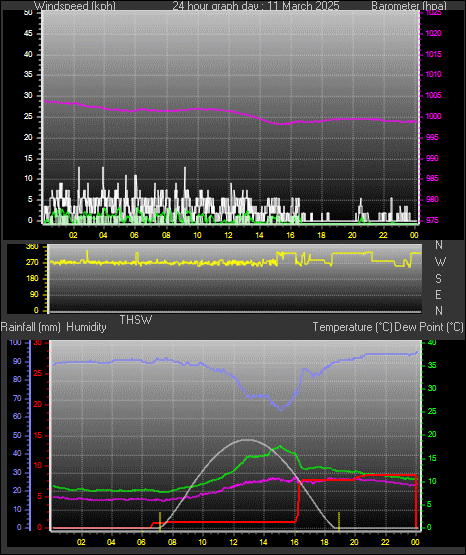This screenshot has width=466, height=555.
Task: Click the green 40 temperature axis value
Action: point(432,342)
